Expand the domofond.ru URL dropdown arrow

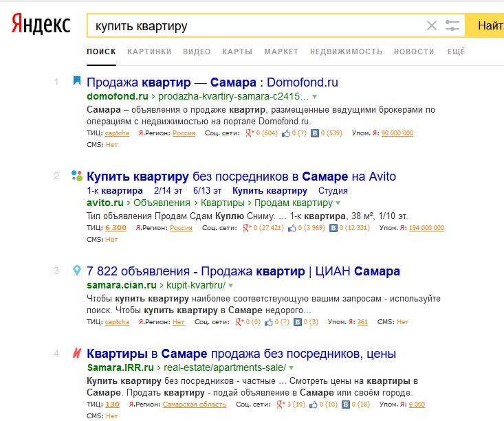click(315, 97)
